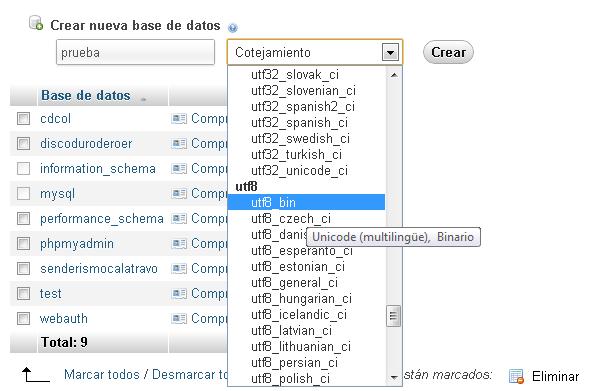The image size is (601, 391).
Task: Click privileges icon in cdcol row
Action: (179, 118)
